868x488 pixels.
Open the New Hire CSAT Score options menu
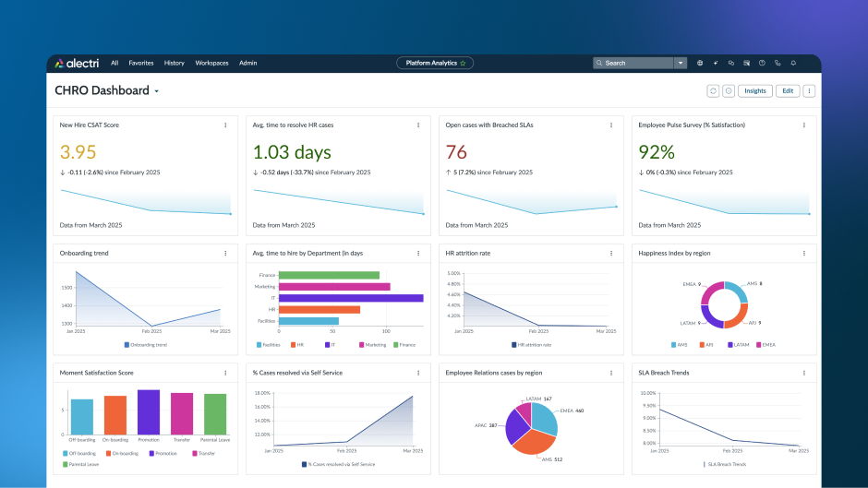pyautogui.click(x=225, y=125)
